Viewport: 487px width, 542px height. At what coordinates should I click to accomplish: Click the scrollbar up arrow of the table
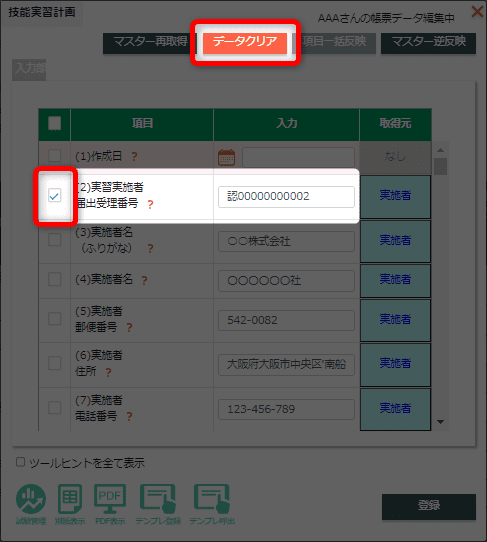(440, 150)
